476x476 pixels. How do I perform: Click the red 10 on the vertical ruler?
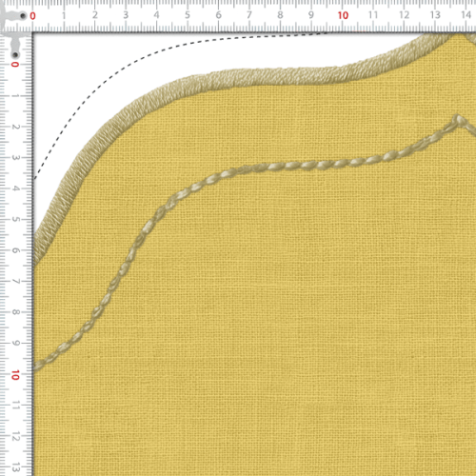click(x=15, y=375)
